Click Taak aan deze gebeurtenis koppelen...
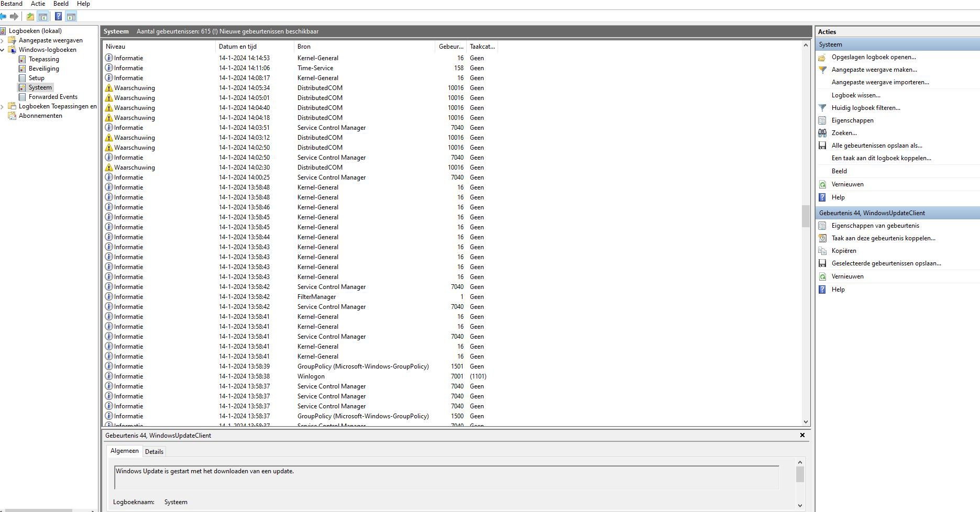 (x=883, y=238)
